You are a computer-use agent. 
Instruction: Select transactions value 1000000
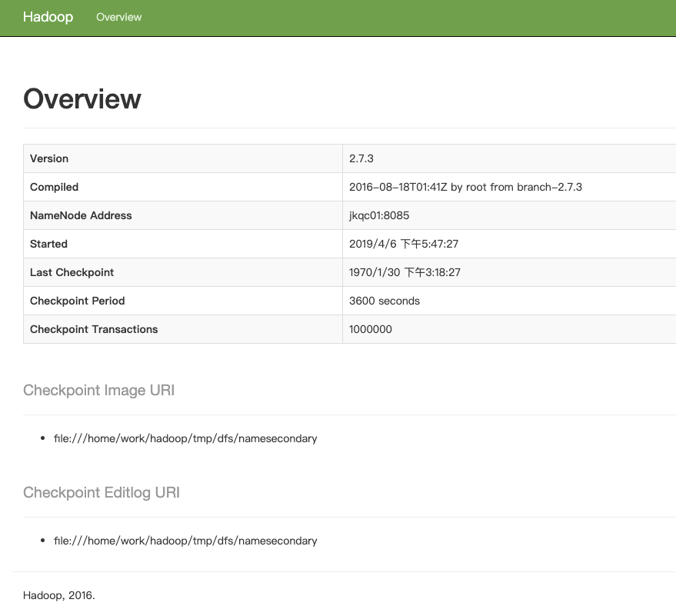click(x=371, y=329)
